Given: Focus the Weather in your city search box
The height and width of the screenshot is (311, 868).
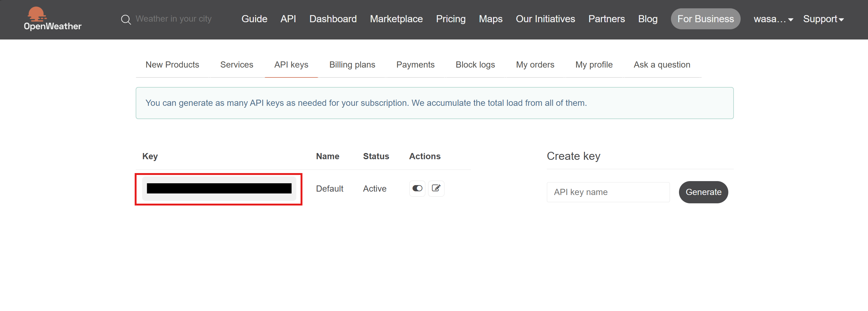Looking at the screenshot, I should (x=174, y=19).
